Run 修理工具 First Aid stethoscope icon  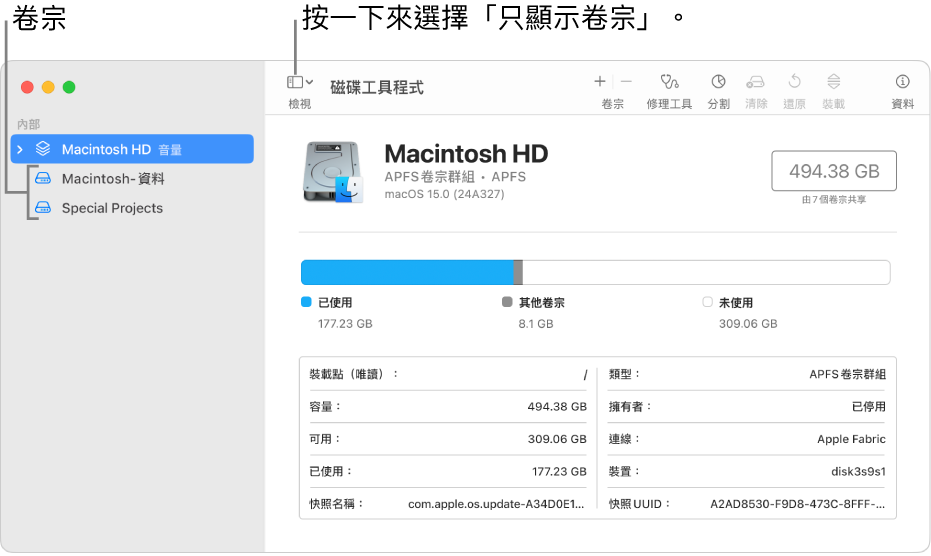669,81
